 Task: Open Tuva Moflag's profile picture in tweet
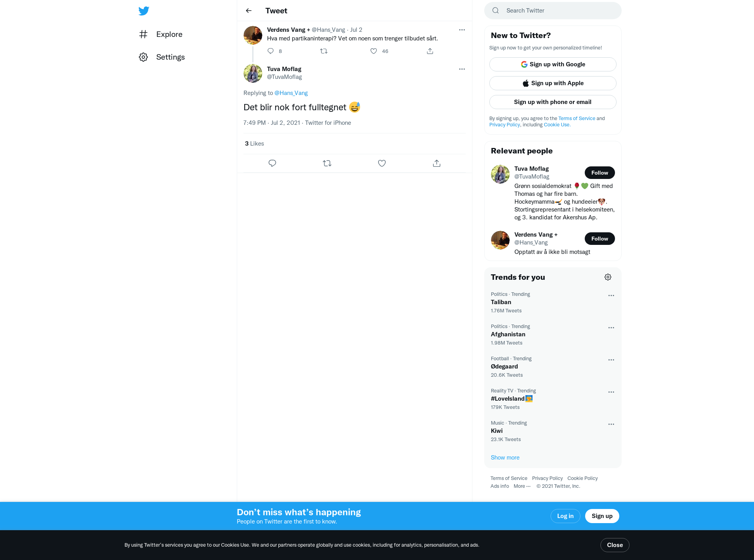click(253, 73)
